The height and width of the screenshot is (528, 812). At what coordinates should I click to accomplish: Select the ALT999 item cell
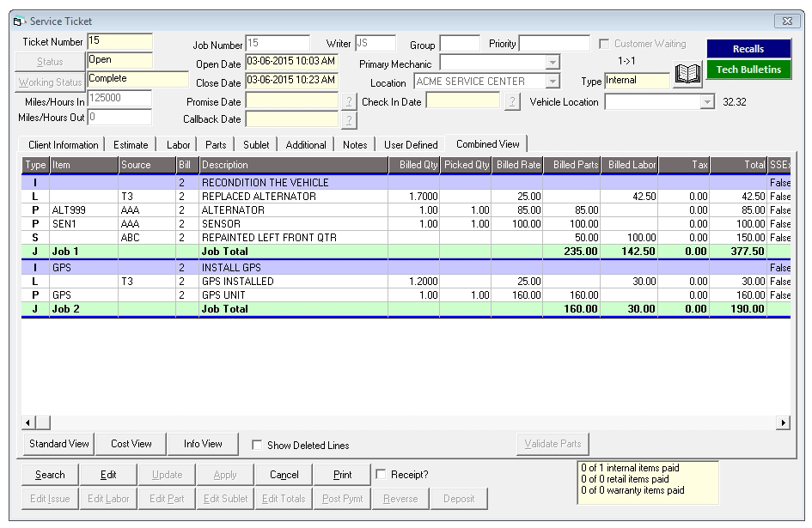point(83,210)
